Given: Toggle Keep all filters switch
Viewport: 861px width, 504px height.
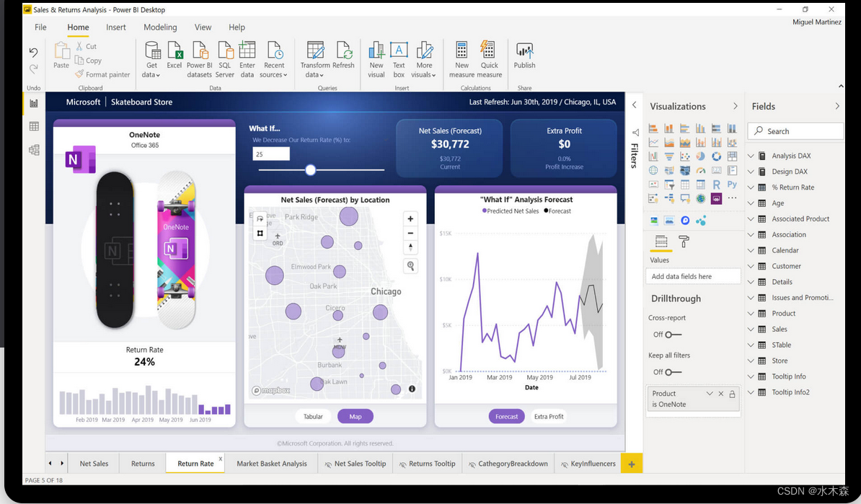Looking at the screenshot, I should coord(673,372).
